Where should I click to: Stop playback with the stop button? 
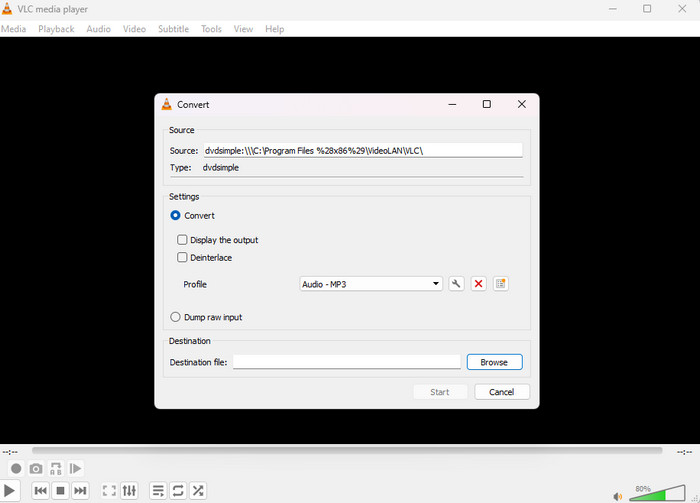point(60,491)
